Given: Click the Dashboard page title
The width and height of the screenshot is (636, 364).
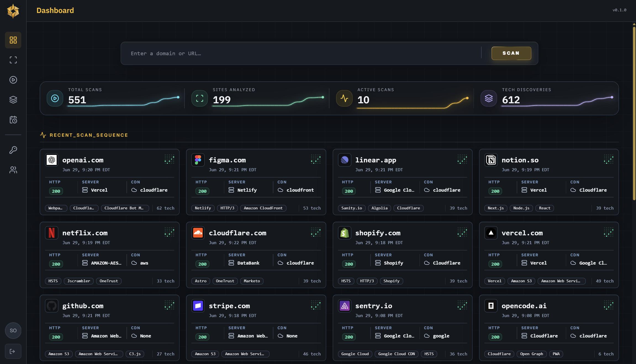Looking at the screenshot, I should pyautogui.click(x=55, y=10).
